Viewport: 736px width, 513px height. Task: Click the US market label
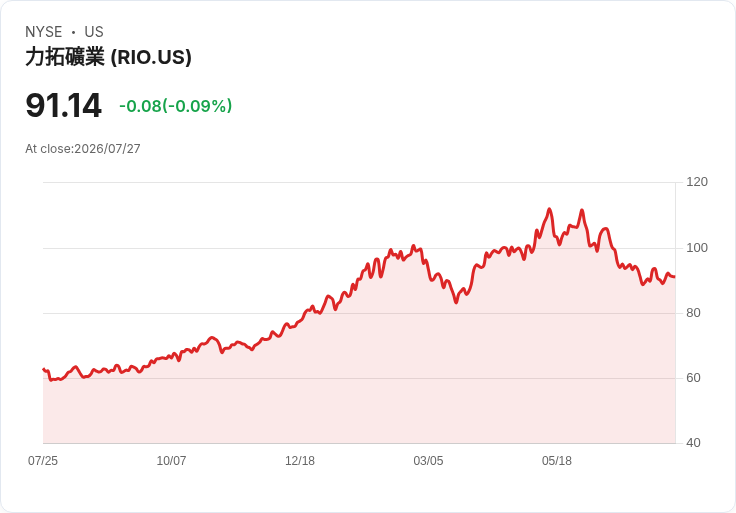[x=94, y=32]
